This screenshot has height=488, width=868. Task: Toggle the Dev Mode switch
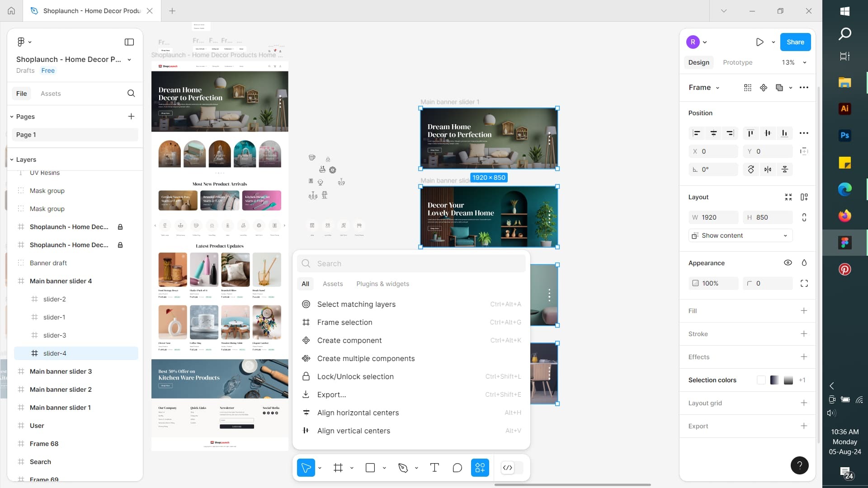click(512, 468)
